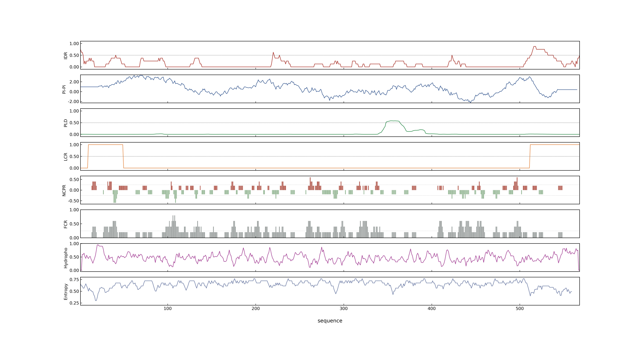This screenshot has width=644, height=343.
Task: Click the 300 tick label on x-axis
Action: coord(344,309)
